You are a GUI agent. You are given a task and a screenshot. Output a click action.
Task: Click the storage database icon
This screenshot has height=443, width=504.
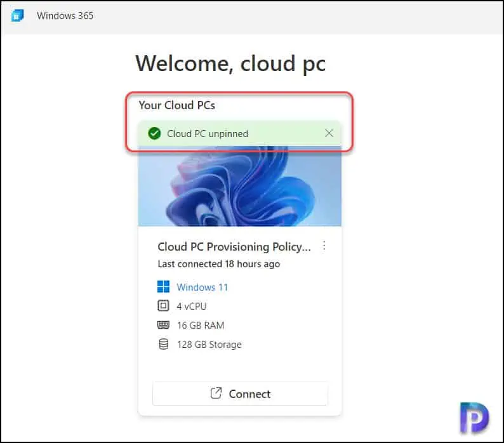tap(164, 344)
